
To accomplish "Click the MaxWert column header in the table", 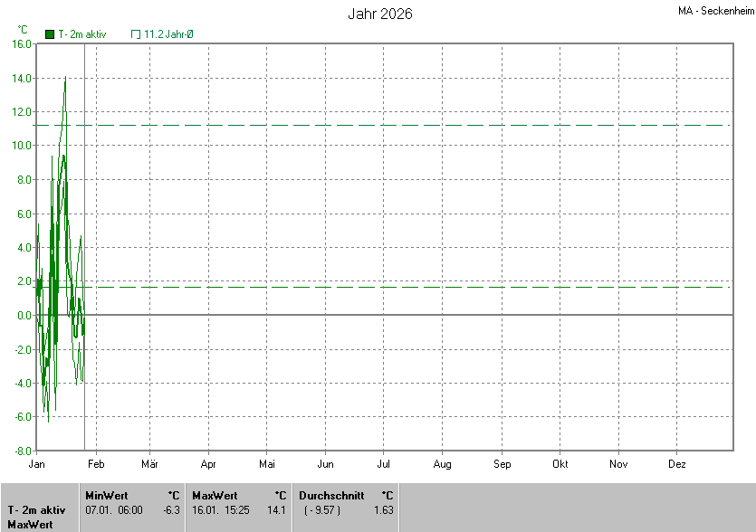I will (x=215, y=496).
